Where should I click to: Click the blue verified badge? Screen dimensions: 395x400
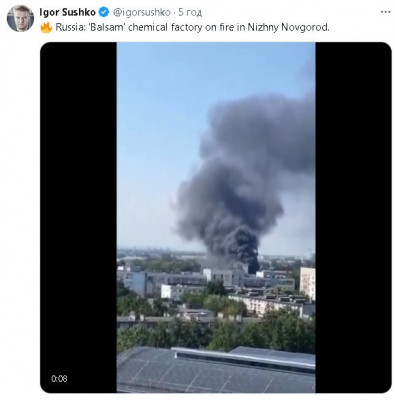[x=104, y=13]
